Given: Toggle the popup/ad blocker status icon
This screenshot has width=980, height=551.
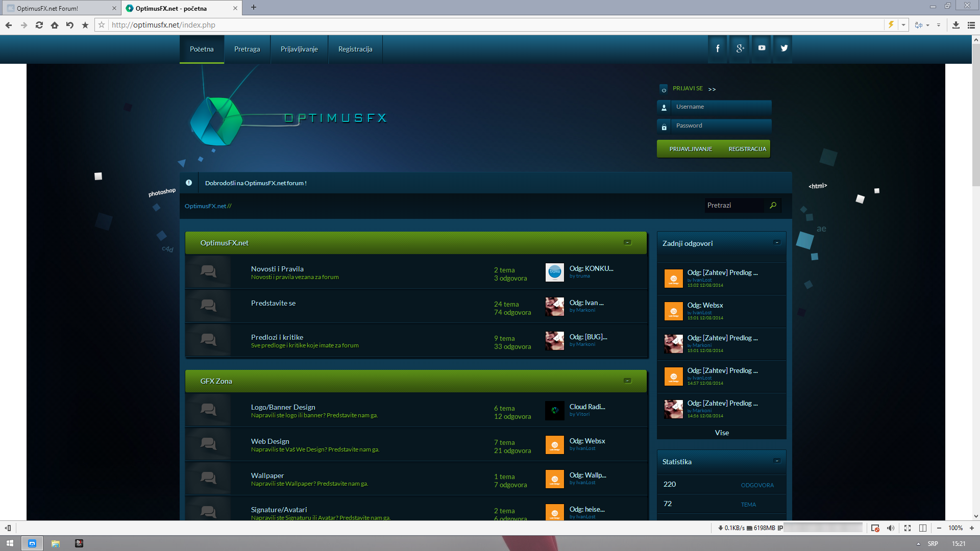Looking at the screenshot, I should (875, 528).
